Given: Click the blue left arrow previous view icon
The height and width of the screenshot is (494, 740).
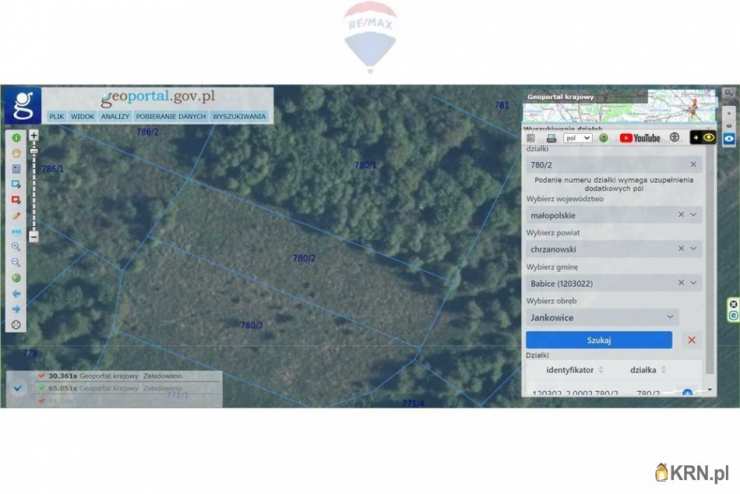Looking at the screenshot, I should click(x=16, y=294).
